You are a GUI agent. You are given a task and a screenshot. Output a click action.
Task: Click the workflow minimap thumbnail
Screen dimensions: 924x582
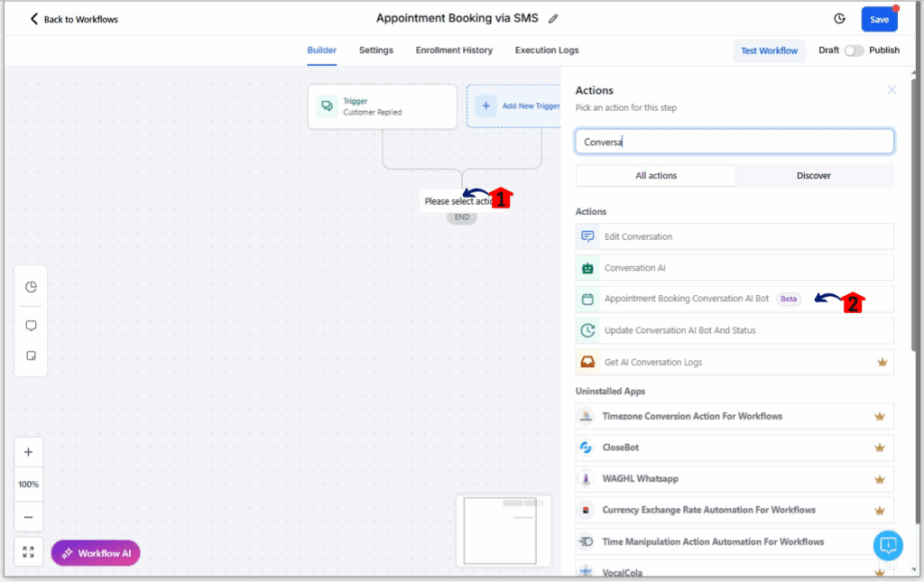(503, 531)
